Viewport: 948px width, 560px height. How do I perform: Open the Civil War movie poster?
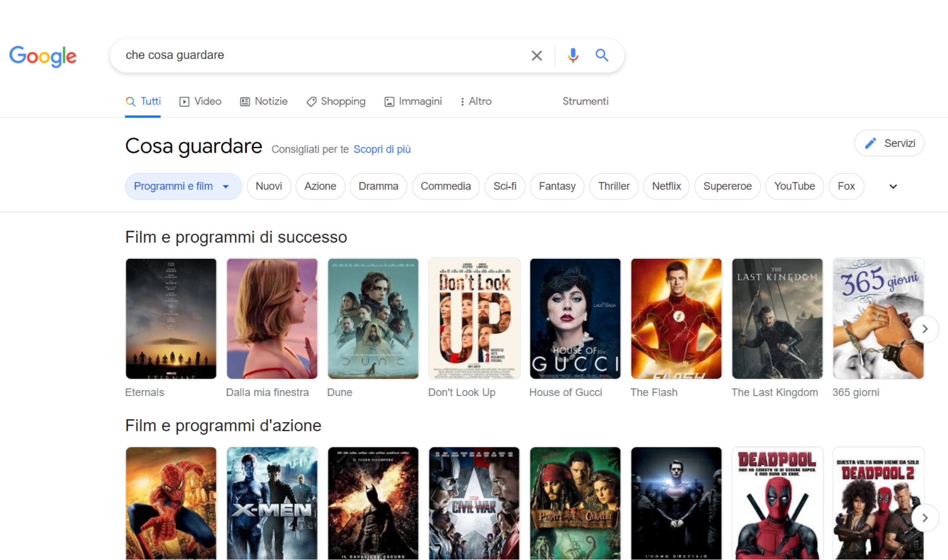point(474,504)
